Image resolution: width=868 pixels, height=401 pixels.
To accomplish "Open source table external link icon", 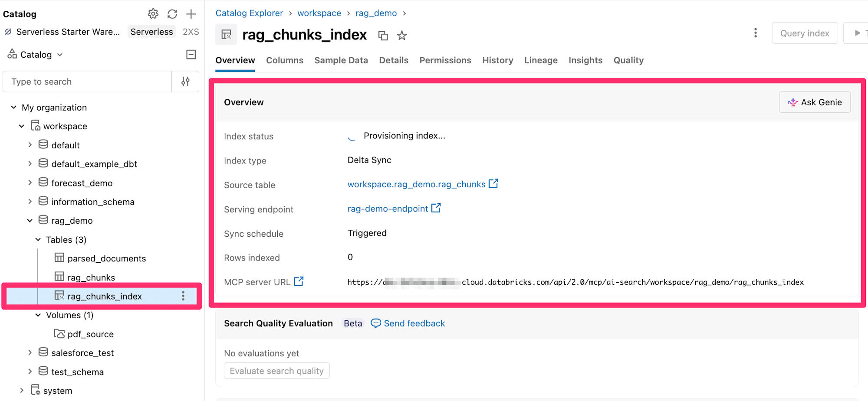I will coord(493,184).
